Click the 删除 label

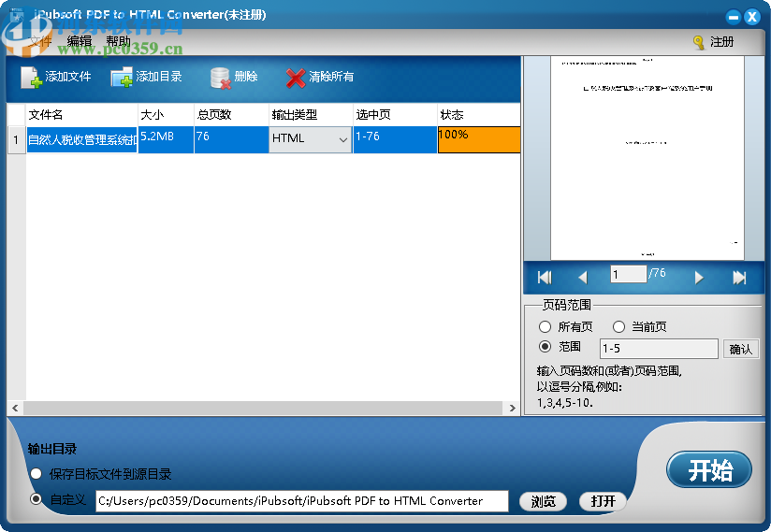pos(246,77)
